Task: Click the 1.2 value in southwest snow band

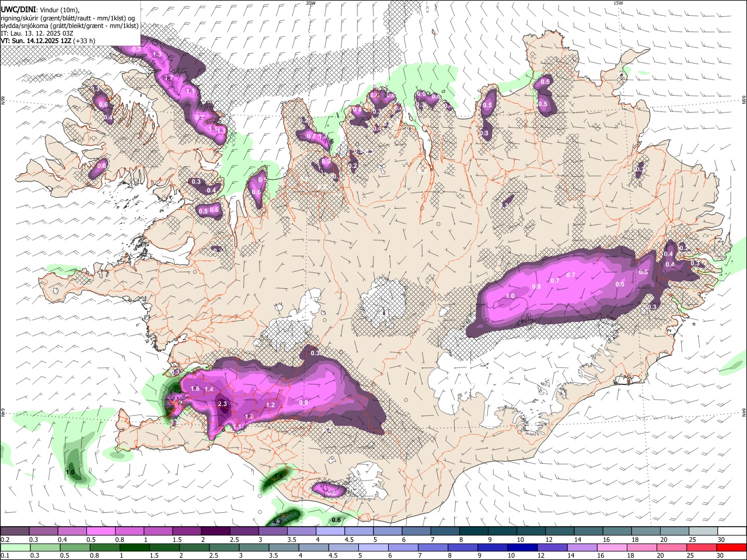Action: tap(270, 405)
